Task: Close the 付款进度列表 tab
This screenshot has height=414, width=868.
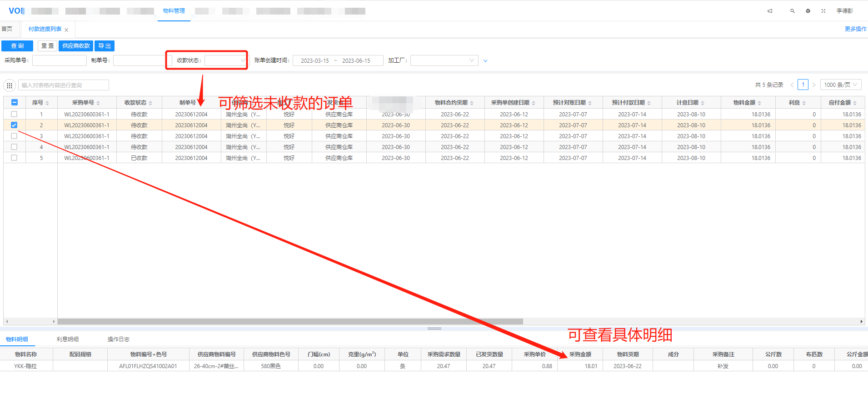Action: pos(66,30)
